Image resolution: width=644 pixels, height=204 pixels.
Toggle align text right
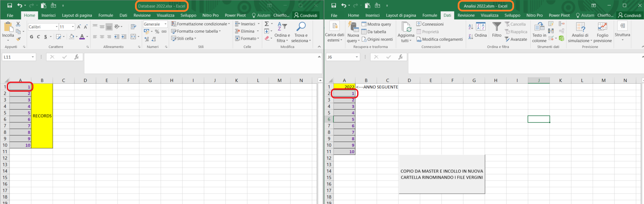tap(109, 37)
